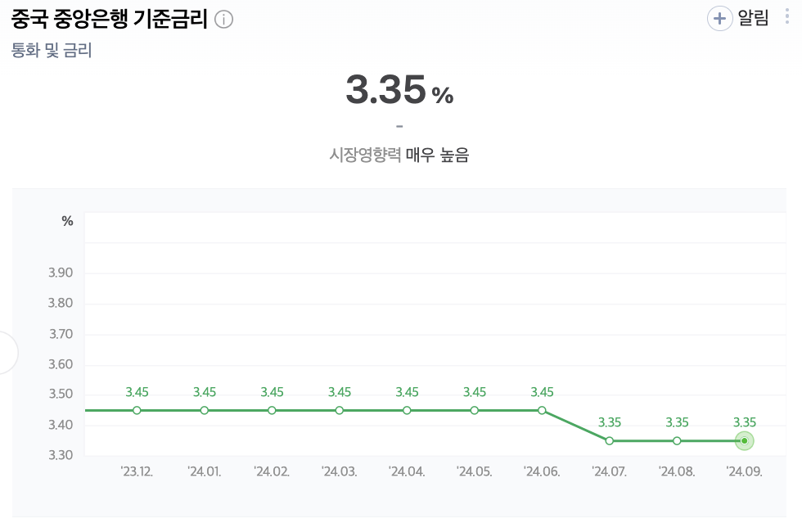
Task: Select the highlighted '24.09. data point
Action: pos(744,440)
